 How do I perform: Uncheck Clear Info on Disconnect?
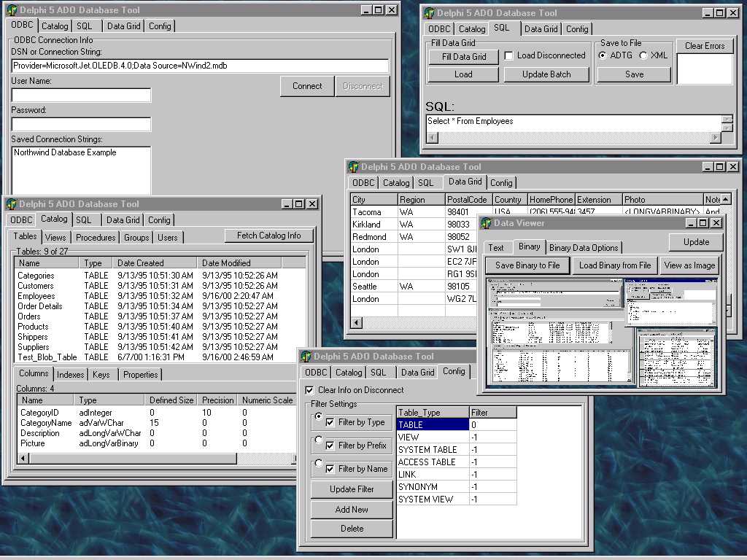(309, 390)
